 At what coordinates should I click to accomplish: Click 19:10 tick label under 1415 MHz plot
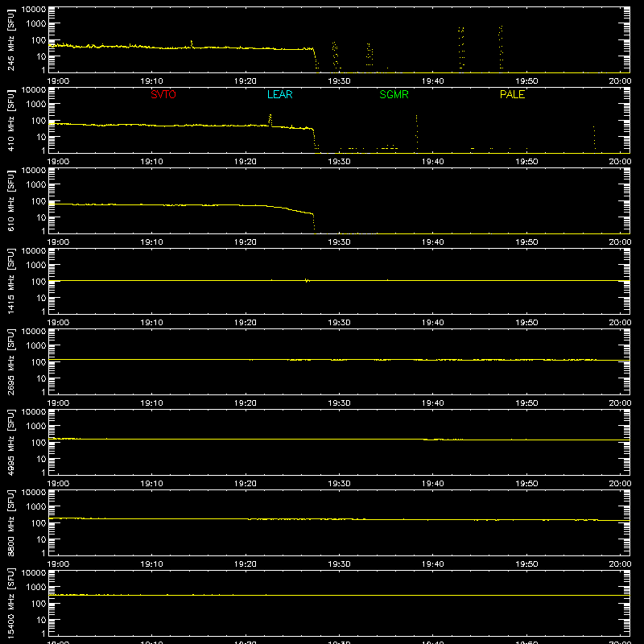(151, 323)
